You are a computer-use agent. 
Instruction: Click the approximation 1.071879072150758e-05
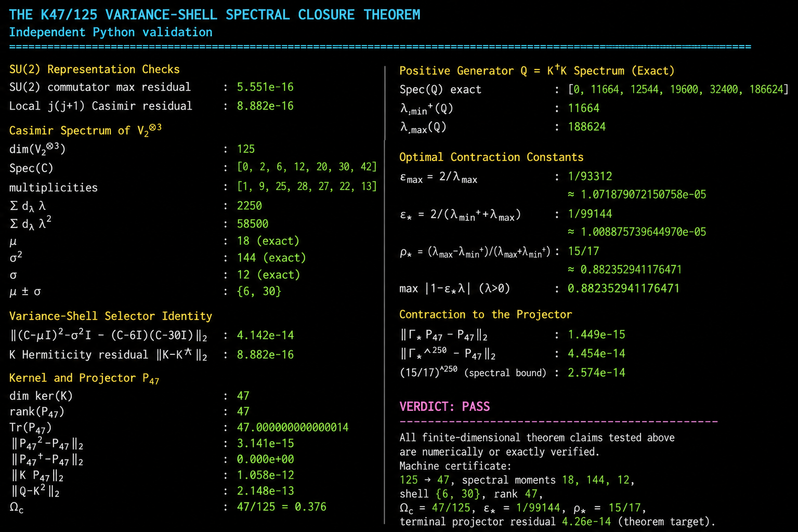tap(637, 195)
